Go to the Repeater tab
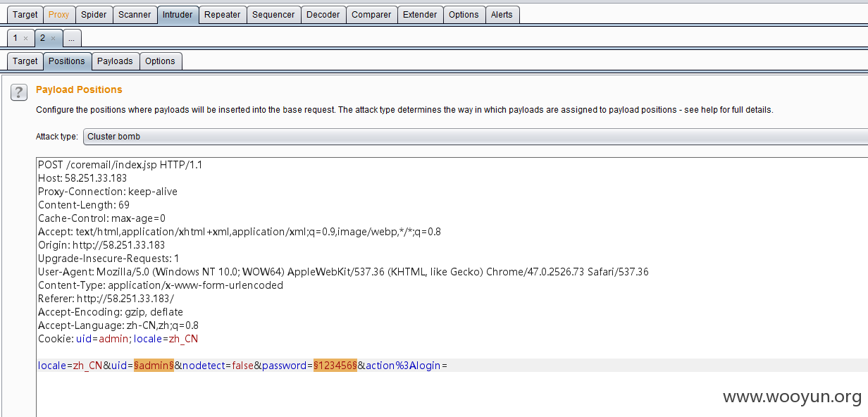Screen dimensions: 868x417 coord(223,15)
